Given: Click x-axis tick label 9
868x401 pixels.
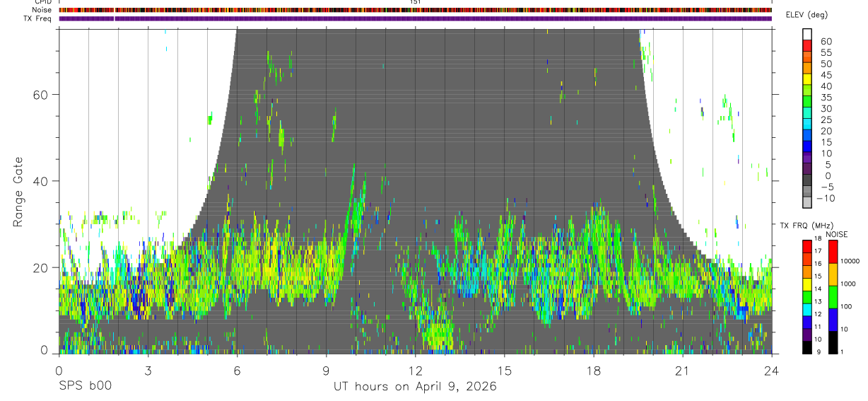Looking at the screenshot, I should (x=326, y=370).
